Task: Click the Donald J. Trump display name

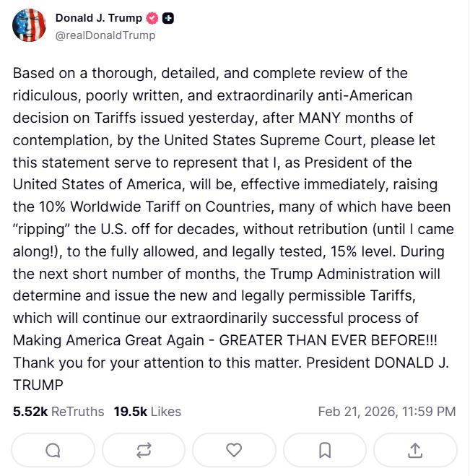Action: (98, 18)
